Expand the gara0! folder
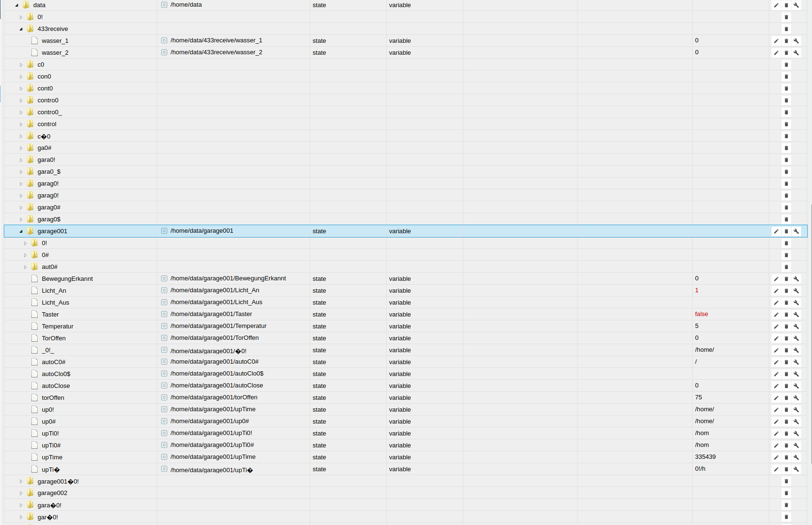Viewport: 812px width, 525px height. pos(21,160)
